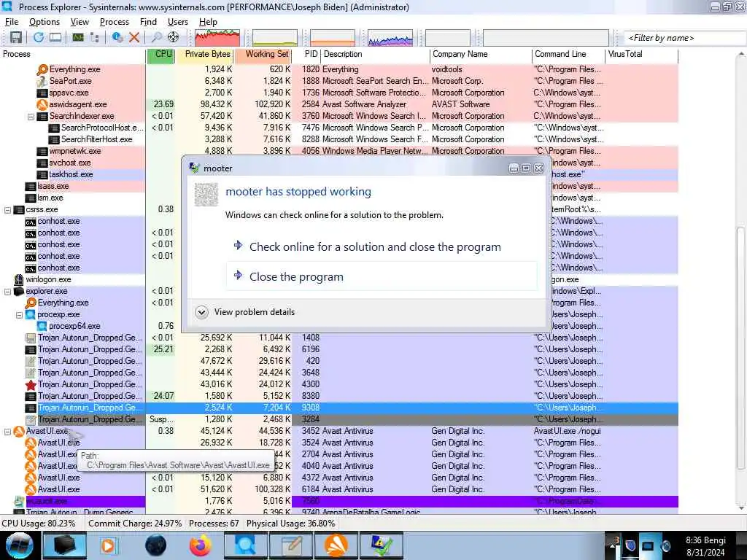
Task: Sort by the Private Bytes column header
Action: tap(204, 54)
